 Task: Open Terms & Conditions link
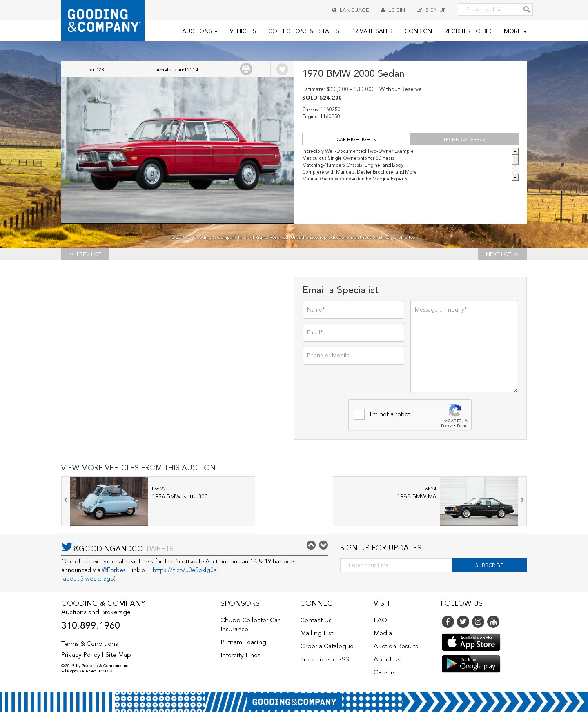pyautogui.click(x=89, y=643)
